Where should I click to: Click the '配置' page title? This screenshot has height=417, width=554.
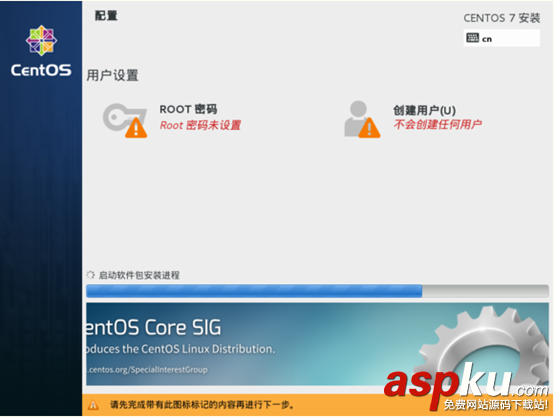click(x=106, y=16)
